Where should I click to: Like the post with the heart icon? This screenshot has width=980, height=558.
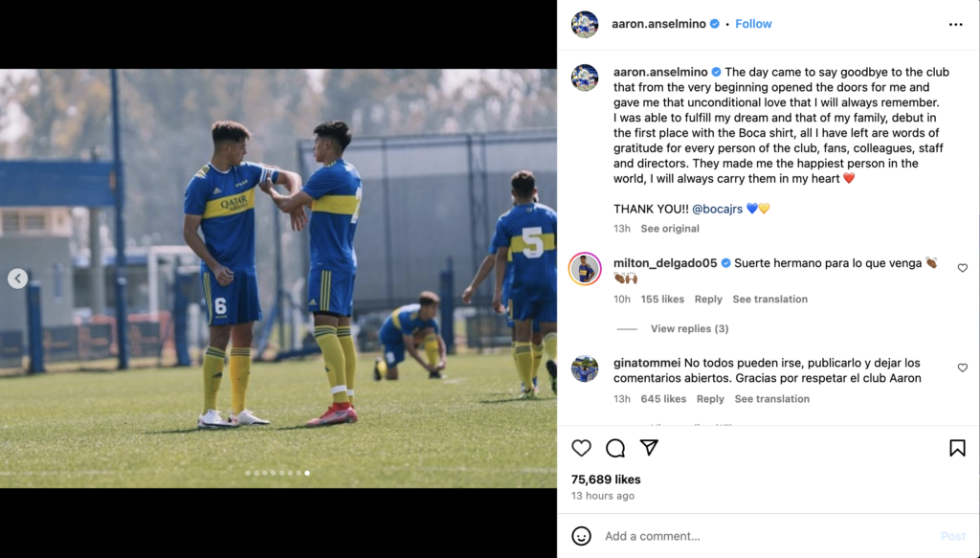(x=581, y=447)
